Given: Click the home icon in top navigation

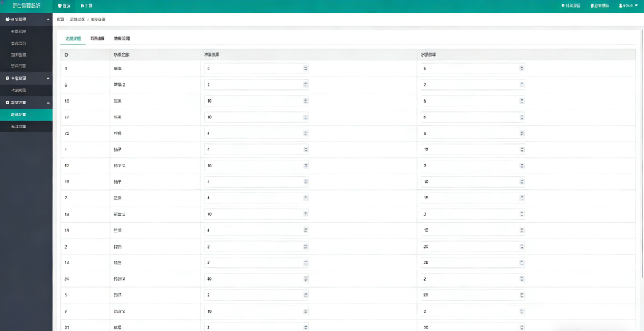Looking at the screenshot, I should (x=60, y=6).
